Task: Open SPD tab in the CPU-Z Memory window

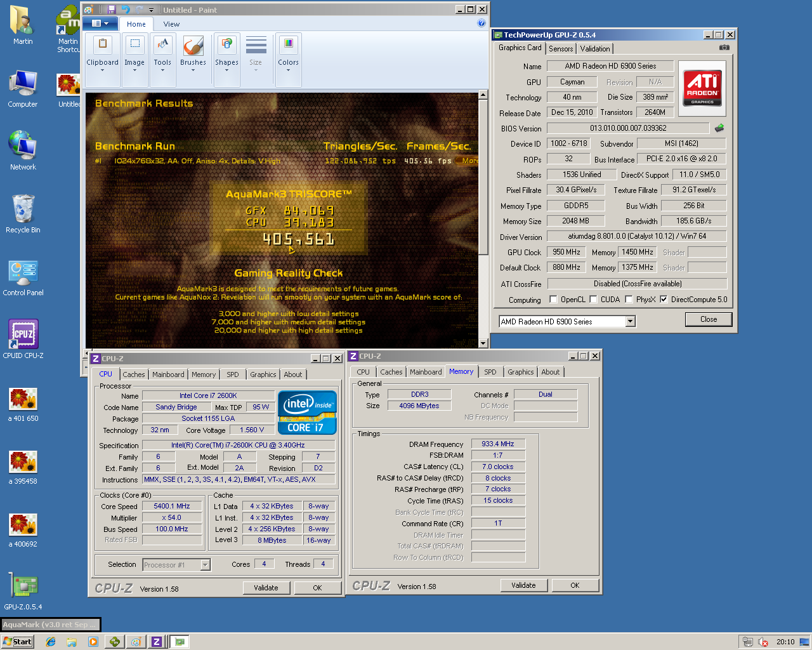Action: pyautogui.click(x=490, y=372)
